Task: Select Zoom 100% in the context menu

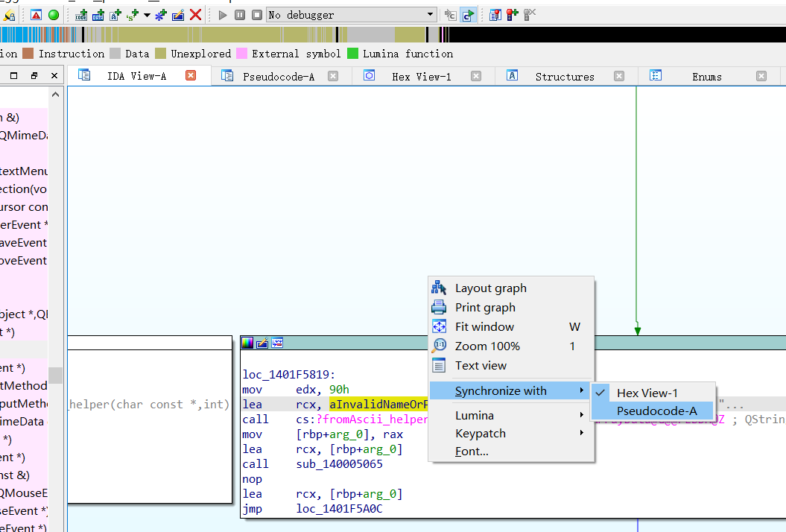Action: point(511,346)
